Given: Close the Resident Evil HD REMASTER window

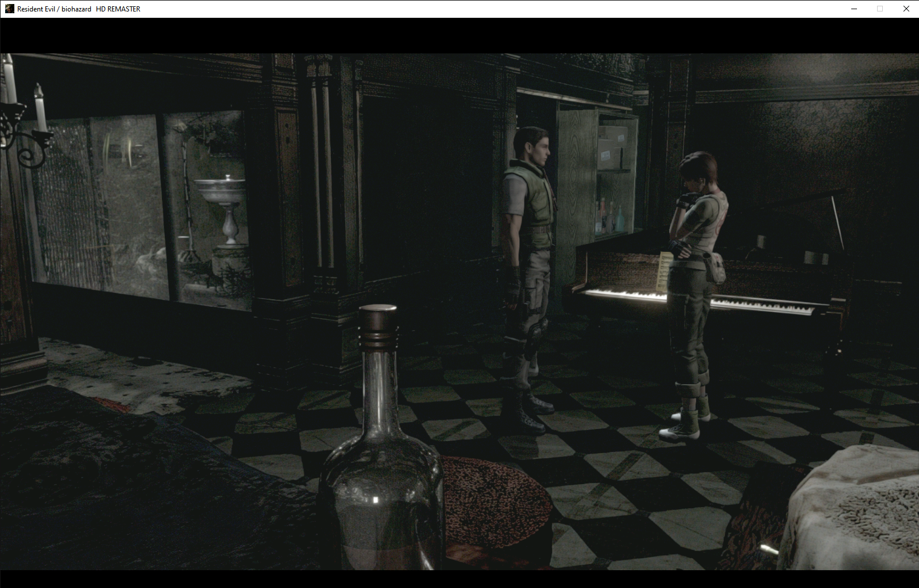Looking at the screenshot, I should pyautogui.click(x=906, y=9).
